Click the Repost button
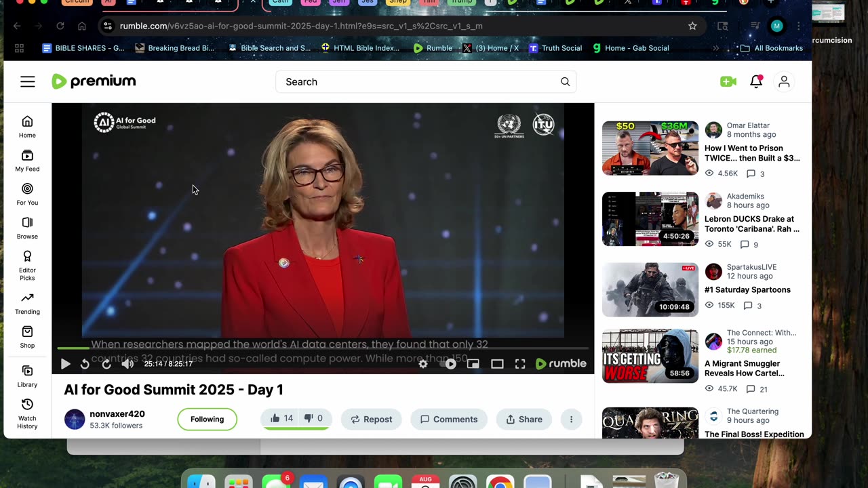This screenshot has height=488, width=868. click(x=371, y=420)
